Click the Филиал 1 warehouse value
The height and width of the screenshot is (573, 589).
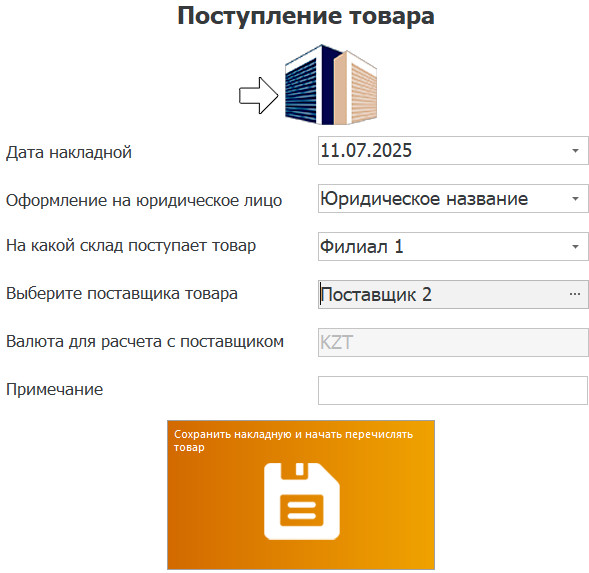[362, 246]
